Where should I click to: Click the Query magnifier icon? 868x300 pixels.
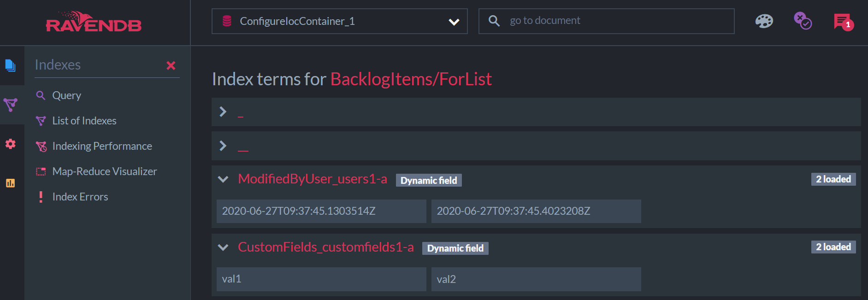[x=41, y=95]
